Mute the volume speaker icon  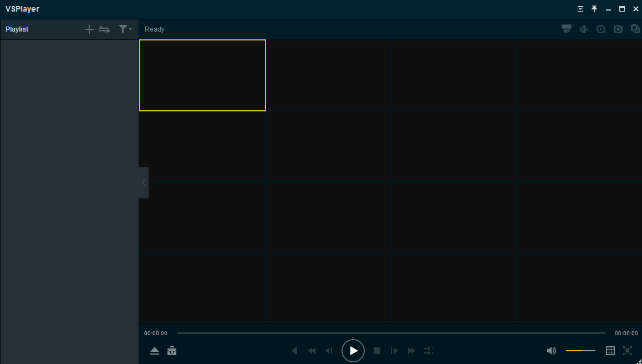(x=551, y=351)
